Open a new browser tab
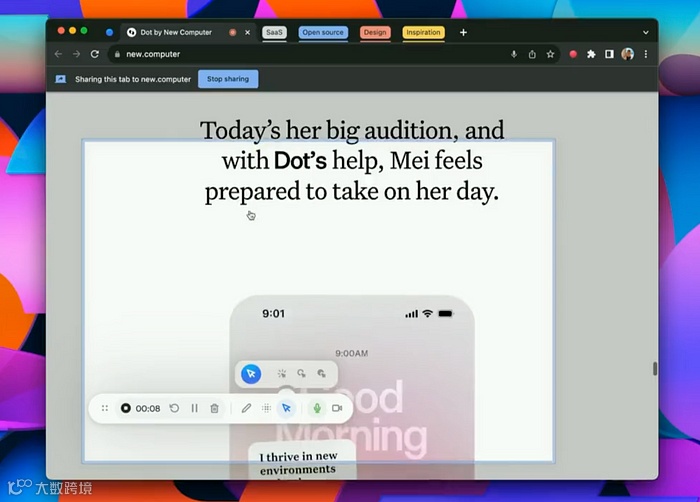 [x=463, y=32]
